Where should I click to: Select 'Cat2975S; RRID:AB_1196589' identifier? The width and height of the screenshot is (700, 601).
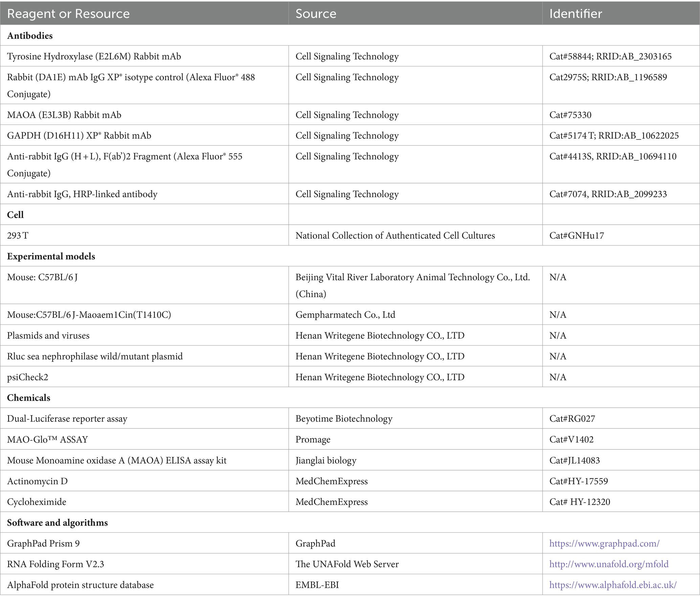coord(608,77)
